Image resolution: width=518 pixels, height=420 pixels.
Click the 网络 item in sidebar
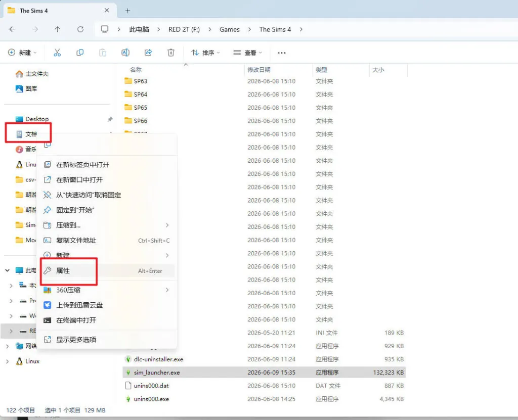(26, 346)
